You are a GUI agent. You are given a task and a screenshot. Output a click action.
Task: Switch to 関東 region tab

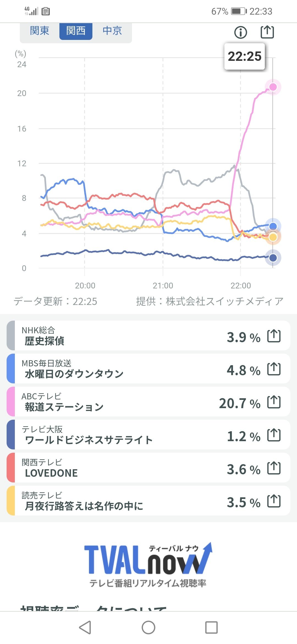click(x=40, y=31)
